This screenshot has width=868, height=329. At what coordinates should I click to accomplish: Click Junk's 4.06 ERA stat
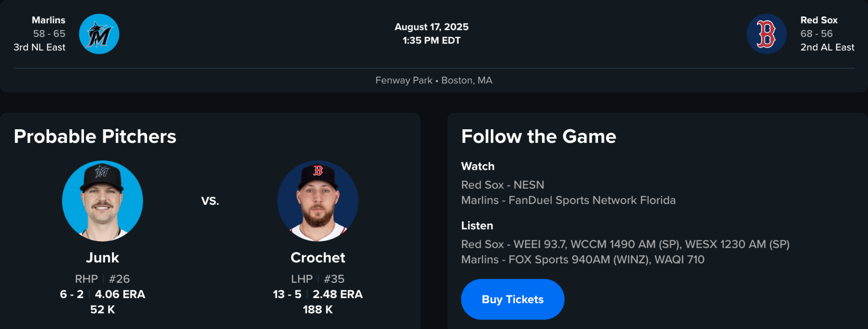click(120, 294)
